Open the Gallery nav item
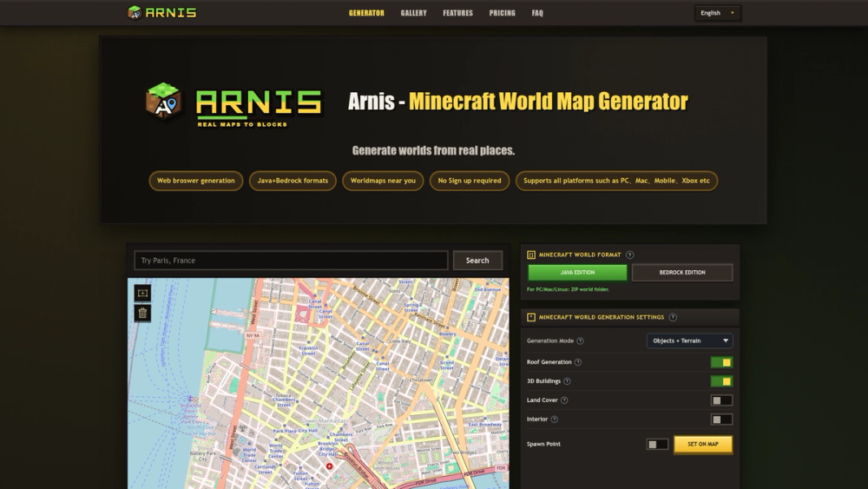 tap(413, 13)
